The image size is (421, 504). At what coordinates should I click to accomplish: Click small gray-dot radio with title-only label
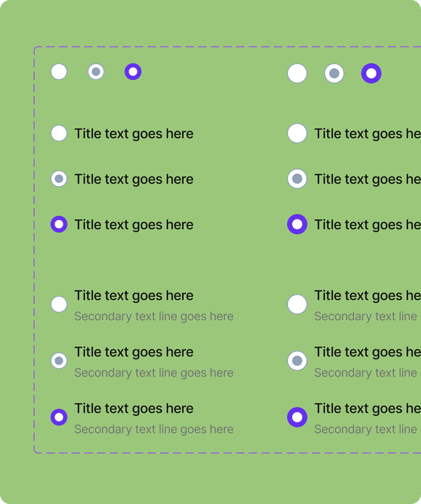click(x=59, y=179)
